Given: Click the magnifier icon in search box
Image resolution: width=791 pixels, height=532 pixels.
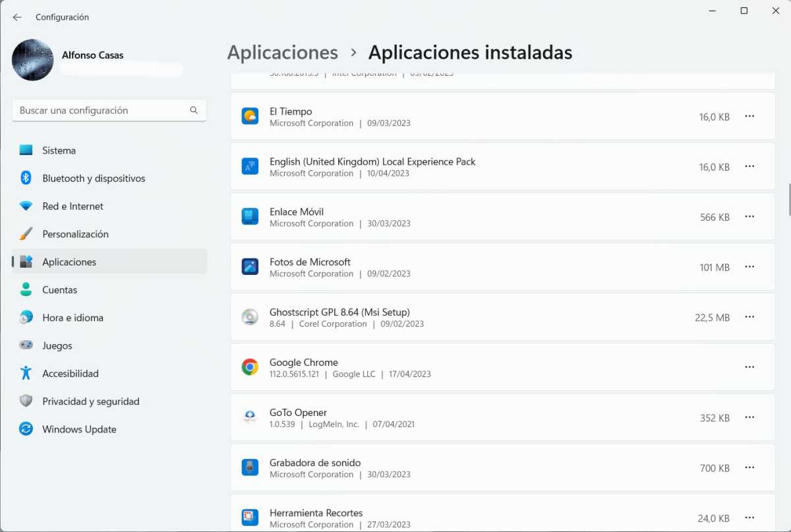Looking at the screenshot, I should tap(194, 110).
